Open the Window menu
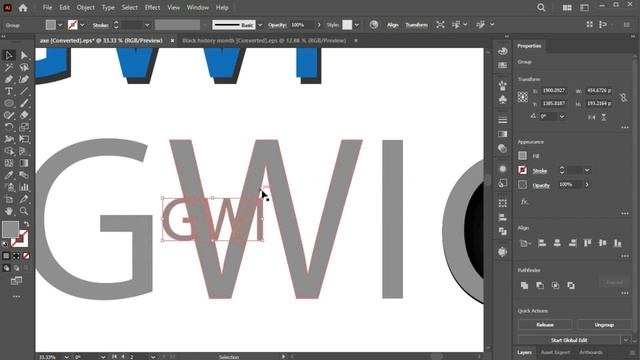The width and height of the screenshot is (640, 360). coord(198,7)
